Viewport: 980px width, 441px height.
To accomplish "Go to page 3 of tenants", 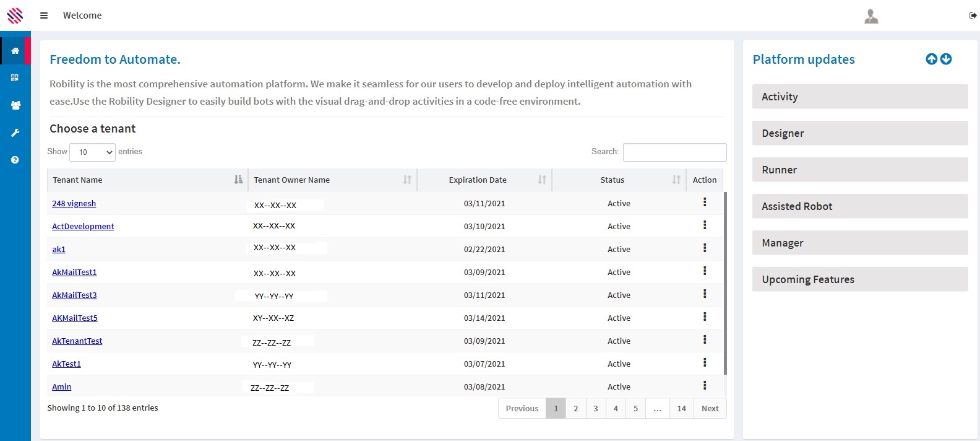I will click(x=596, y=408).
